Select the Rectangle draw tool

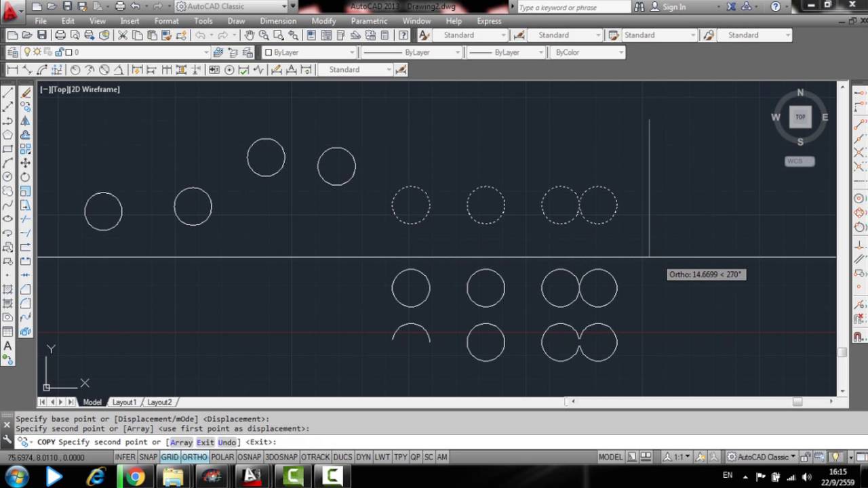[x=8, y=149]
